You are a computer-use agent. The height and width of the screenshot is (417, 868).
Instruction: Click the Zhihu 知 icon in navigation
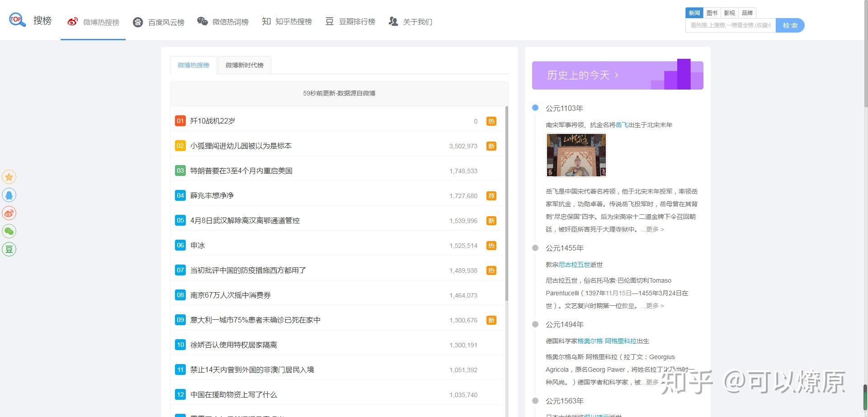266,21
